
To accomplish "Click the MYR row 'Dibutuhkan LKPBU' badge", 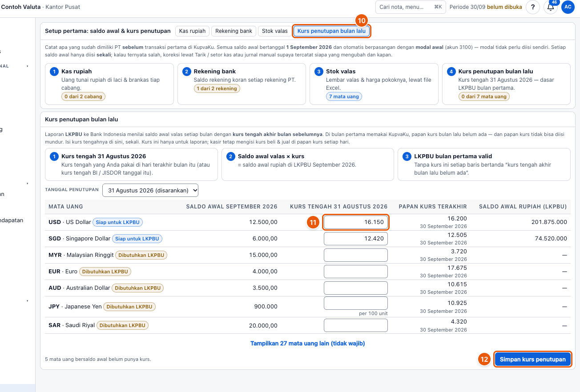I will pos(141,255).
